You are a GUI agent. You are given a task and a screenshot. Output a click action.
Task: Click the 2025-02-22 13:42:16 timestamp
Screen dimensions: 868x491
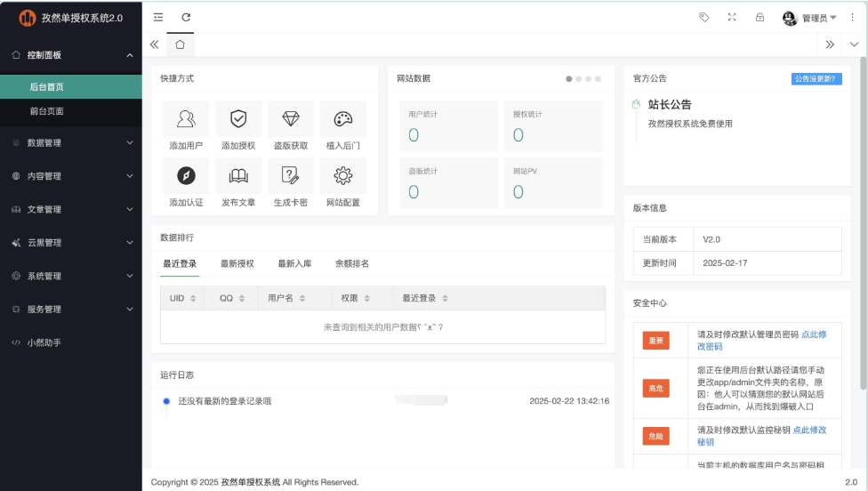click(x=569, y=401)
